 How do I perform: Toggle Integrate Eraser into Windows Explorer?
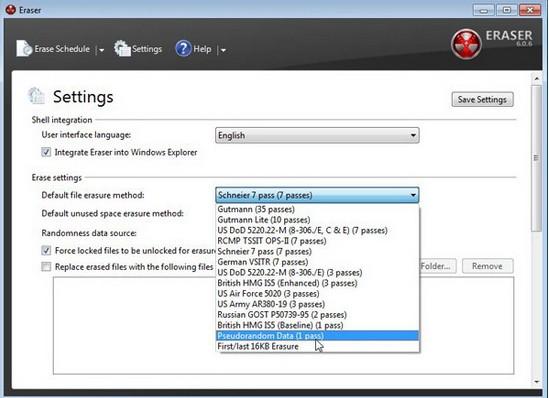tap(46, 152)
